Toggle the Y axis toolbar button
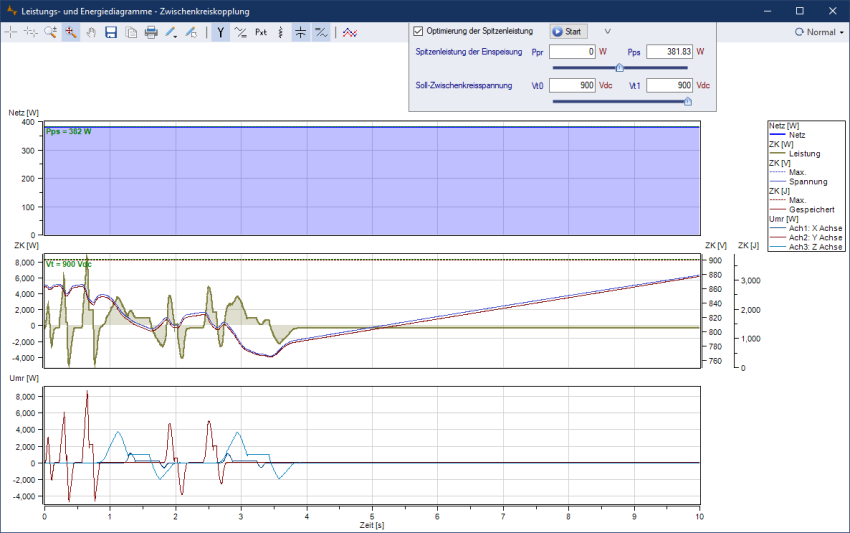850x533 pixels. pyautogui.click(x=220, y=32)
